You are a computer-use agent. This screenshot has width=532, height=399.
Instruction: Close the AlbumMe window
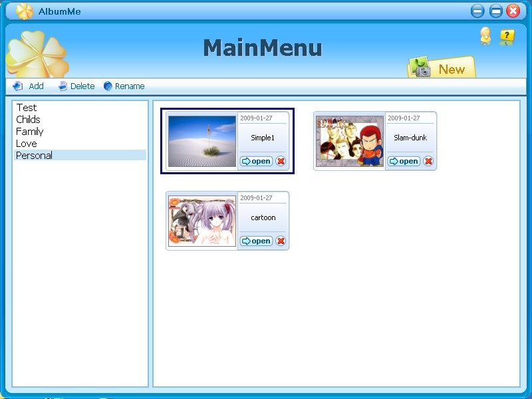click(x=513, y=11)
